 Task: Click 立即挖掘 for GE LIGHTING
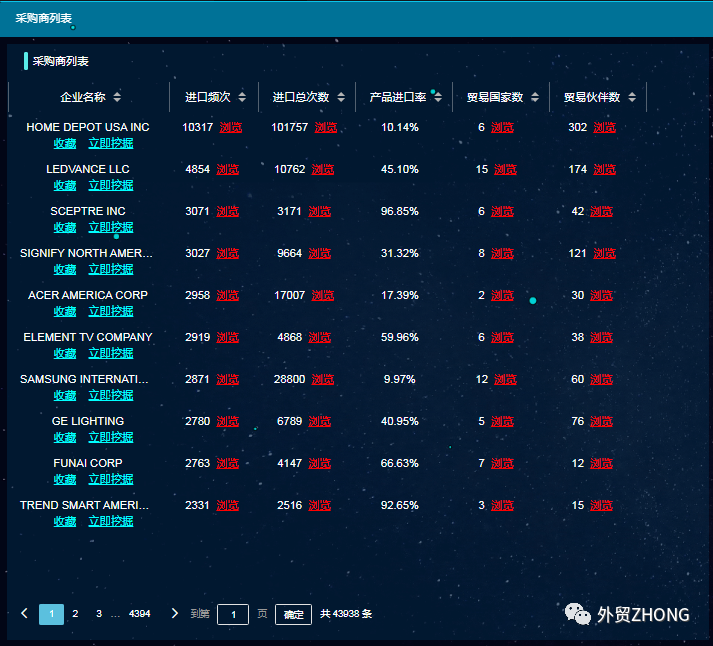coord(111,437)
